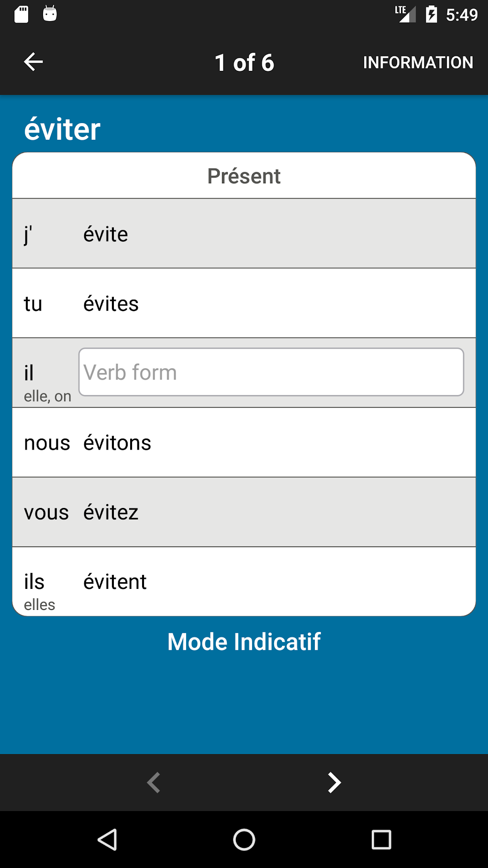Open the recent apps square button

(x=381, y=839)
